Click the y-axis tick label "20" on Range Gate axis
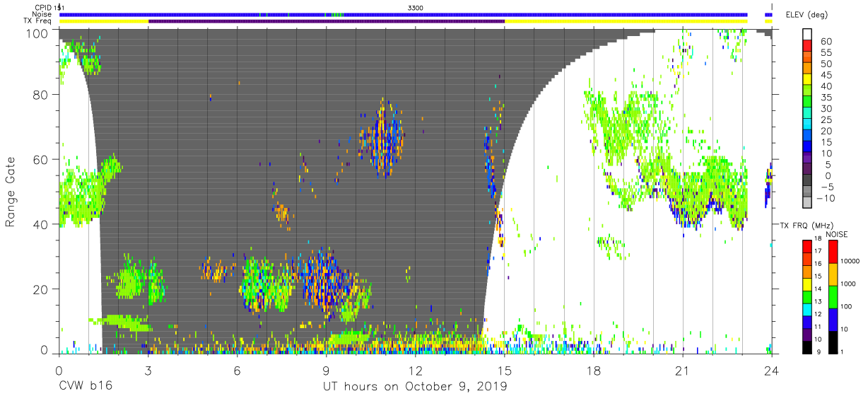Viewport: 868px width, 401px height. [41, 289]
